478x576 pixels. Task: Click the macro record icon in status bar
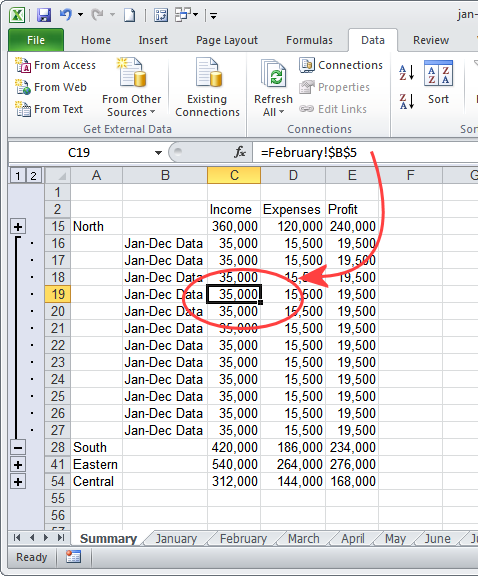coord(73,557)
